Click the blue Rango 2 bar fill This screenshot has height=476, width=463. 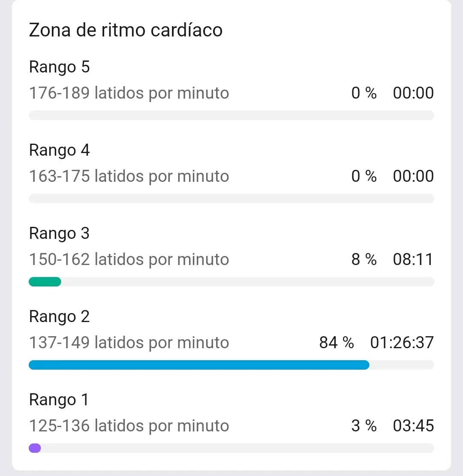coord(199,365)
